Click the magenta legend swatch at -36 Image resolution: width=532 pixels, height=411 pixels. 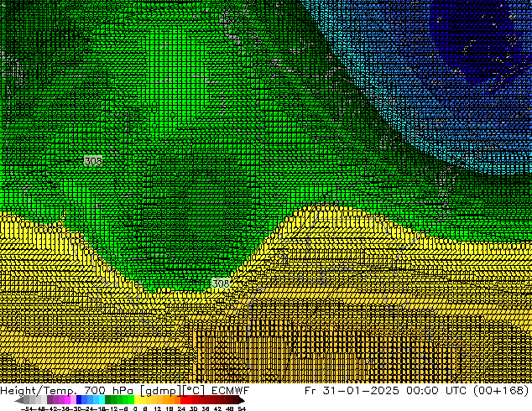[x=67, y=399]
